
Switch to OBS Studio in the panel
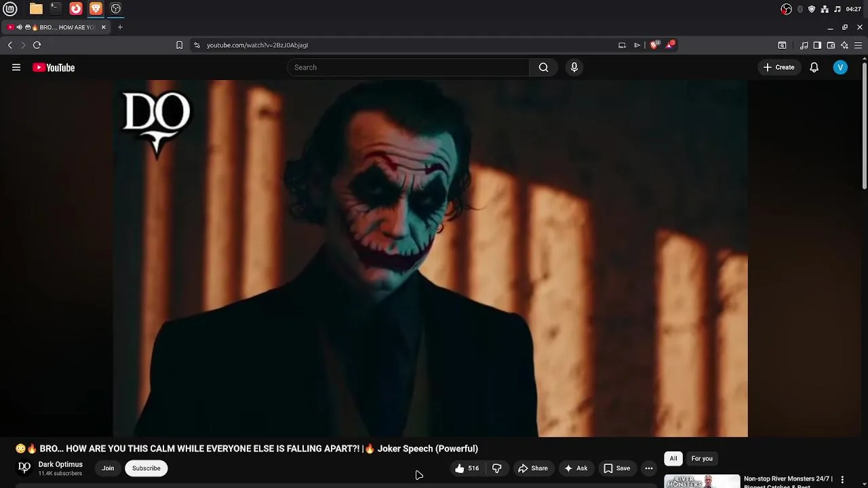pos(116,9)
